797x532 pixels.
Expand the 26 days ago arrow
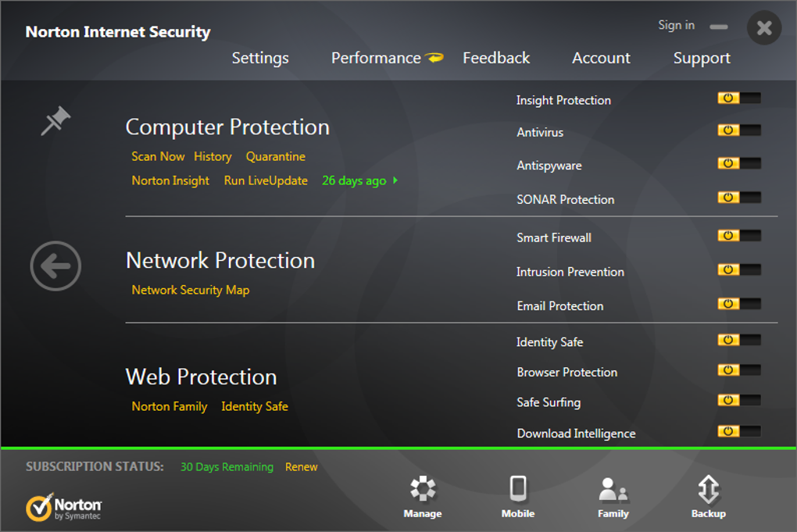point(395,180)
